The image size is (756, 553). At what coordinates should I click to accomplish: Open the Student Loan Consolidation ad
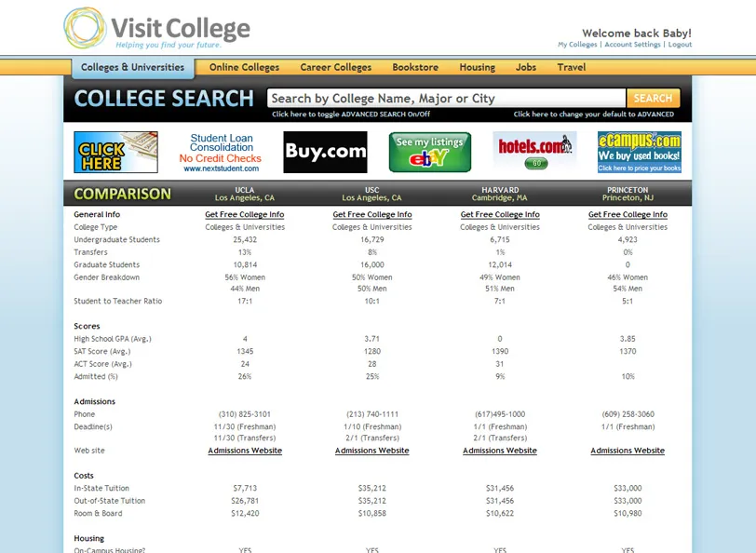221,153
